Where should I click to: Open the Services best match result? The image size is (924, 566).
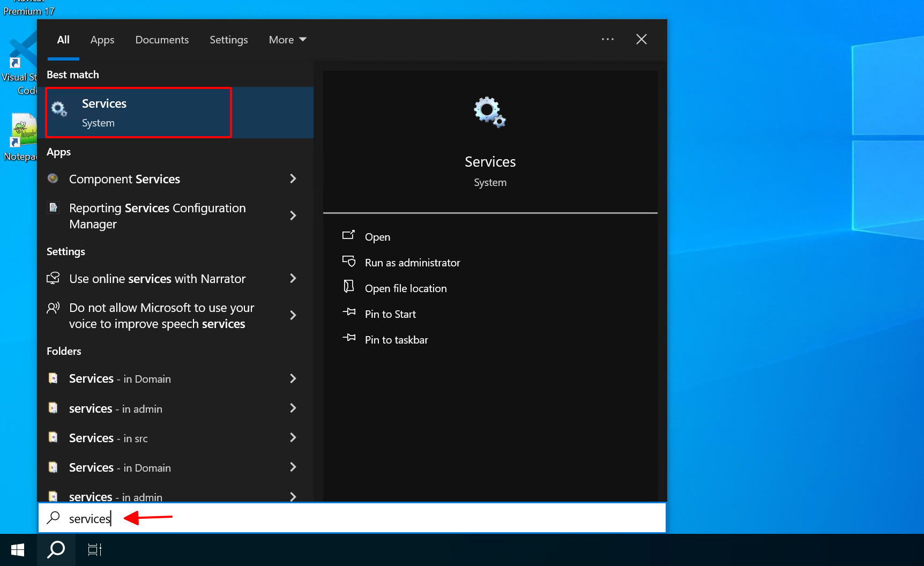click(x=139, y=113)
